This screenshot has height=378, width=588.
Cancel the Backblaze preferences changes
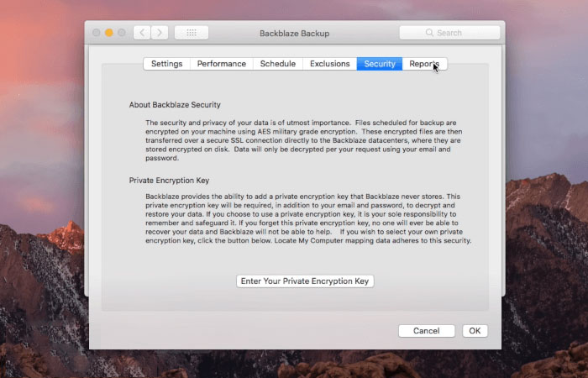pyautogui.click(x=427, y=331)
